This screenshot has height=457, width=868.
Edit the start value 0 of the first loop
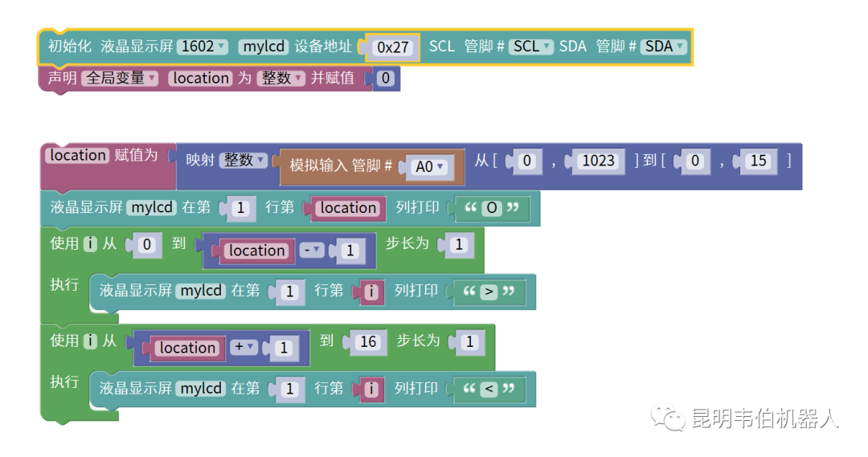coord(147,244)
